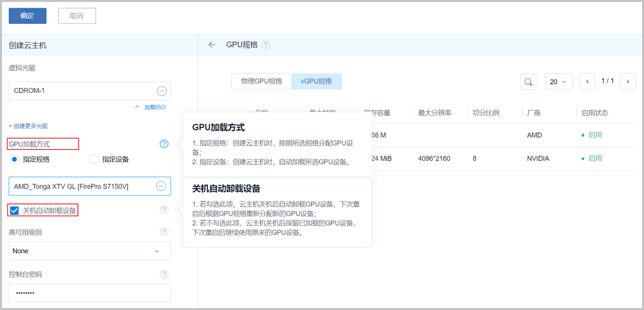Click help icon beside 高可用级别

[164, 232]
